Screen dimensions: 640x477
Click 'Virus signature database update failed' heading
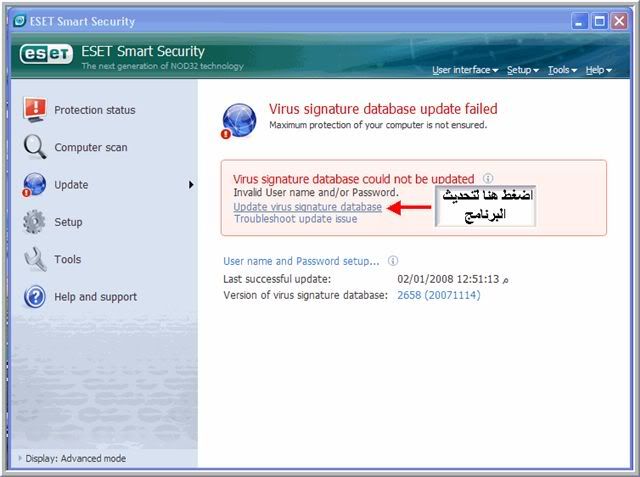click(x=383, y=109)
